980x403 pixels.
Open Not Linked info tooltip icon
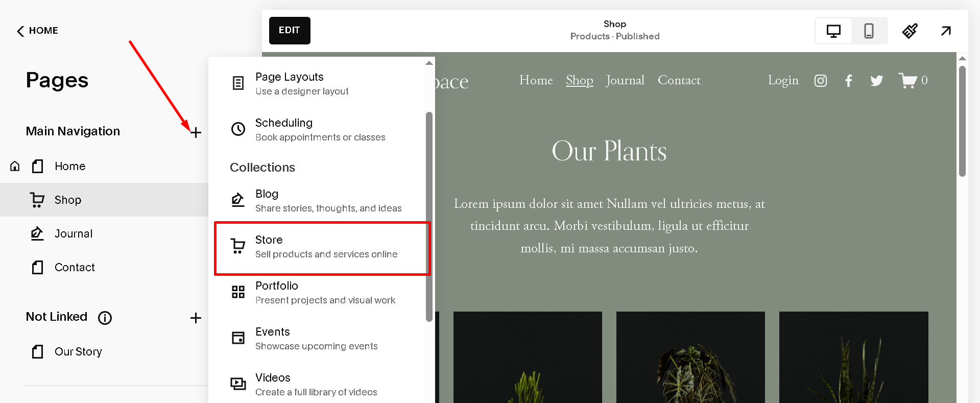(105, 318)
